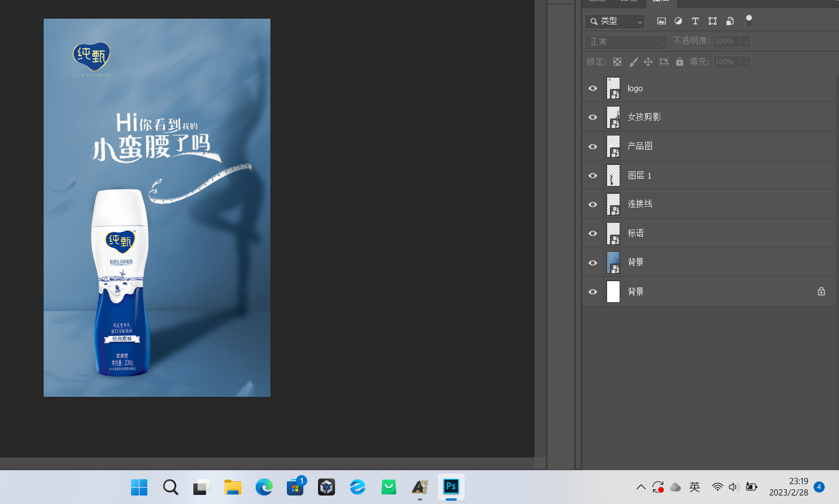Click the 女孩剪影 layer thumbnail
Image resolution: width=839 pixels, height=504 pixels.
pyautogui.click(x=613, y=117)
